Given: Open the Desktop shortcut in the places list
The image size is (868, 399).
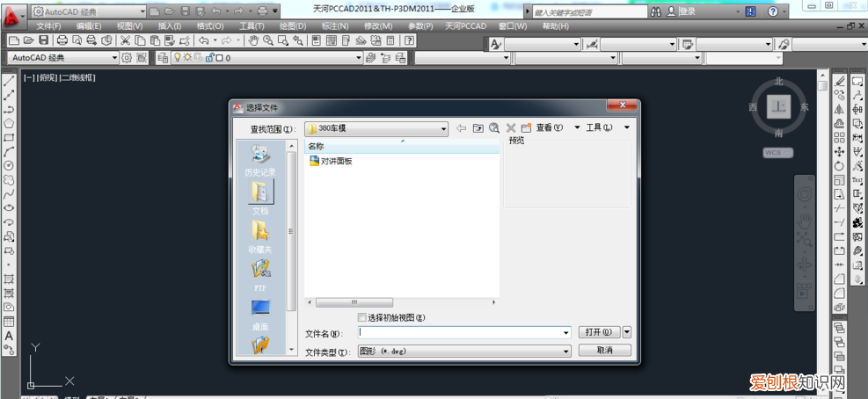Looking at the screenshot, I should [x=260, y=315].
